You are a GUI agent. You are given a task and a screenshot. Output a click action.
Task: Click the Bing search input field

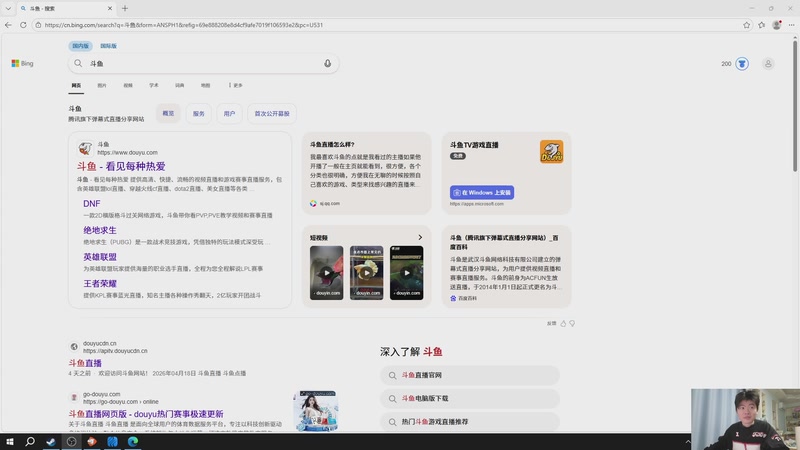click(204, 63)
